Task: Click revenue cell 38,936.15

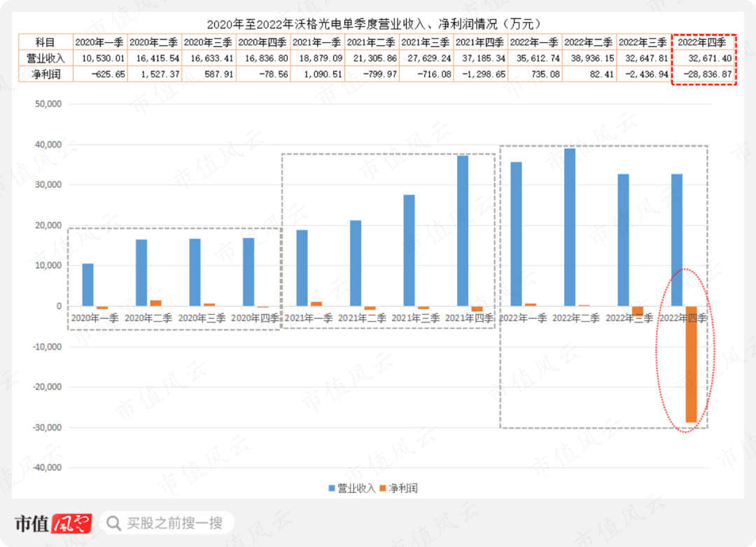Action: click(x=589, y=58)
